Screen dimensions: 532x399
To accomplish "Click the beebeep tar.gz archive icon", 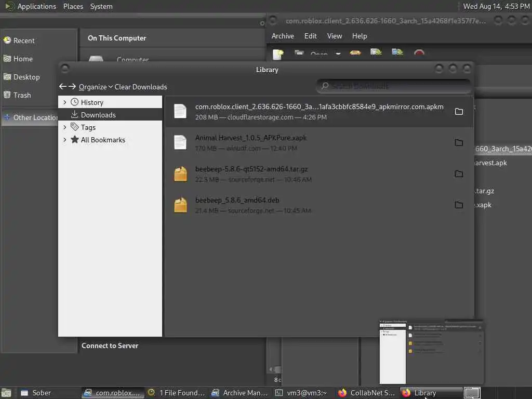I will (180, 174).
